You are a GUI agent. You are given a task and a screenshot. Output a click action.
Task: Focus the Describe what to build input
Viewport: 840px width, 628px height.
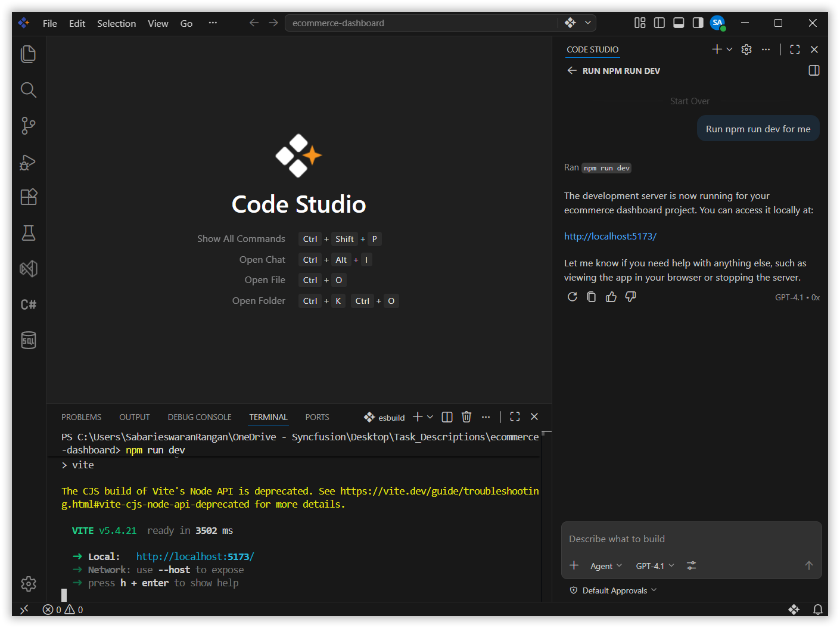691,539
